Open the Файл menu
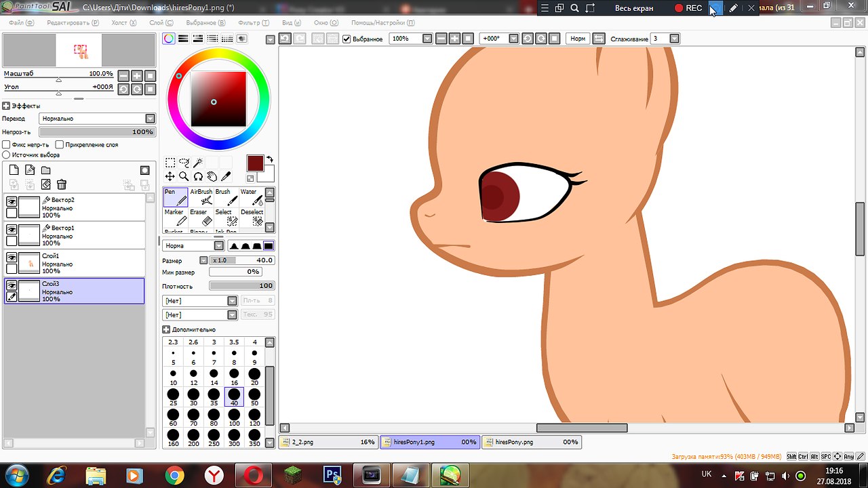Image resolution: width=868 pixels, height=488 pixels. point(21,22)
